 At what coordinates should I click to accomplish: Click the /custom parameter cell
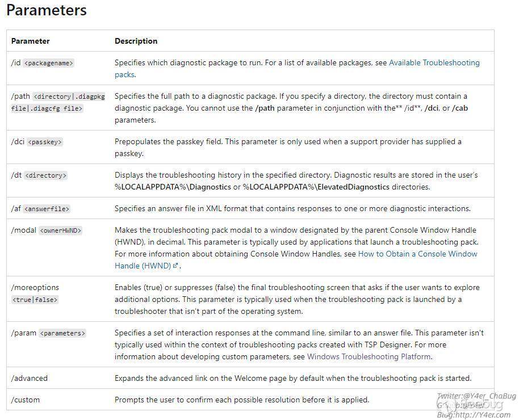[26, 400]
